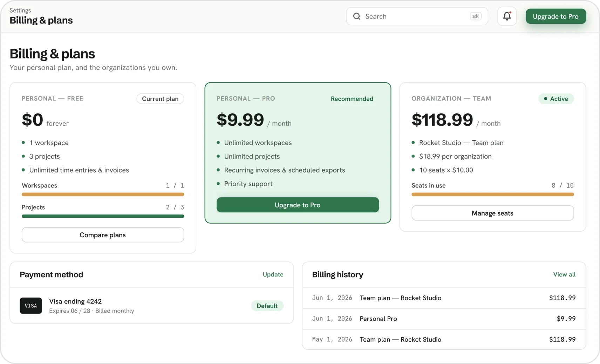
Task: Select Jun 1 Team plan invoice row
Action: pyautogui.click(x=444, y=298)
